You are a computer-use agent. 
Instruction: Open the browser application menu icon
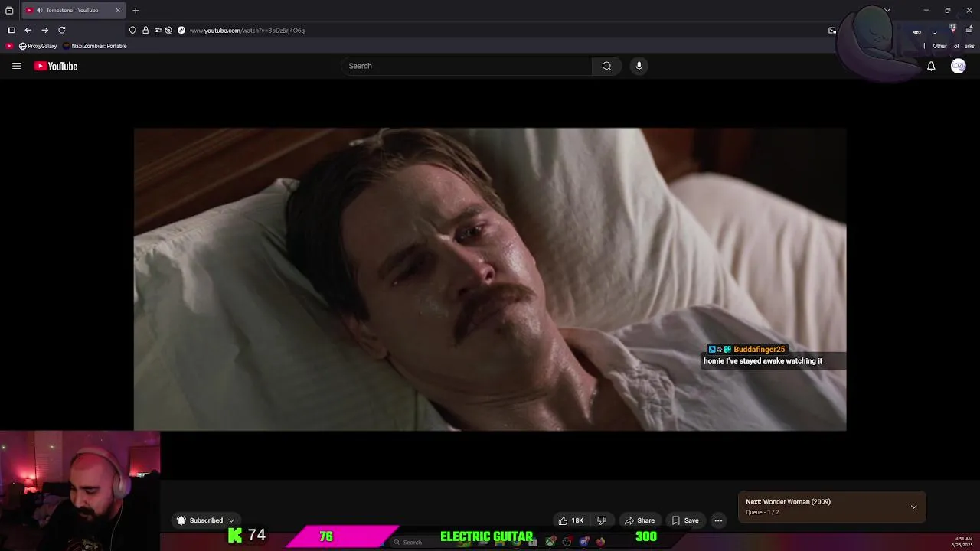pyautogui.click(x=969, y=30)
